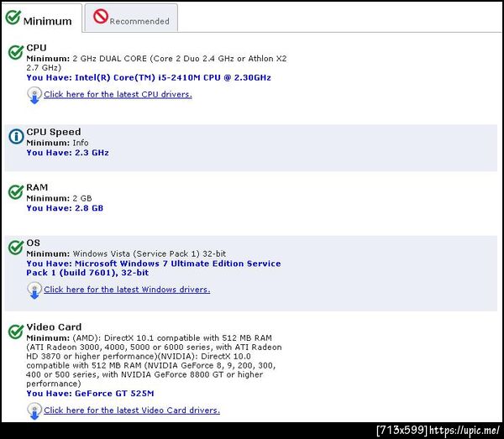
Task: Click the green checkmark on Minimum tab
Action: coord(13,17)
